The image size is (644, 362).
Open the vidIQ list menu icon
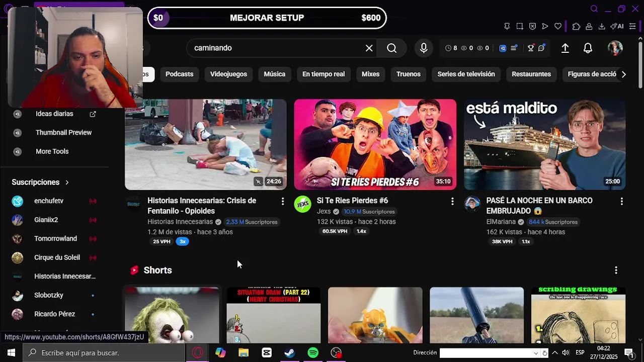514,48
